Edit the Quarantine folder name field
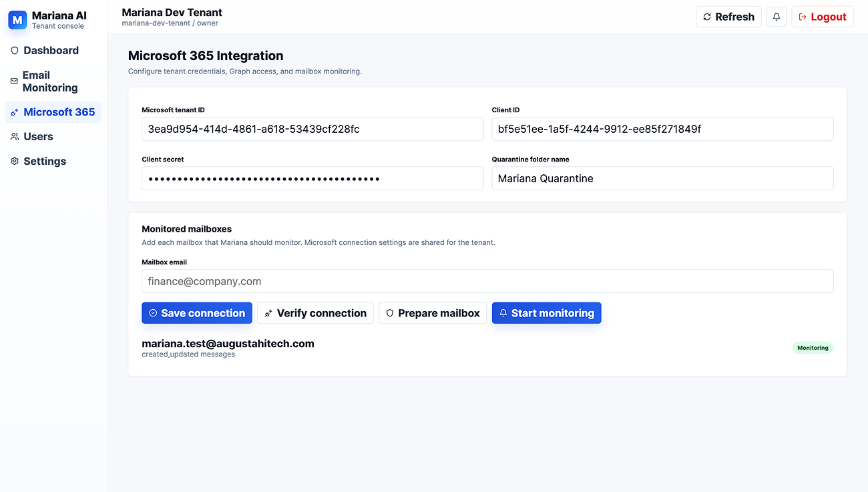The width and height of the screenshot is (868, 492). [x=662, y=178]
